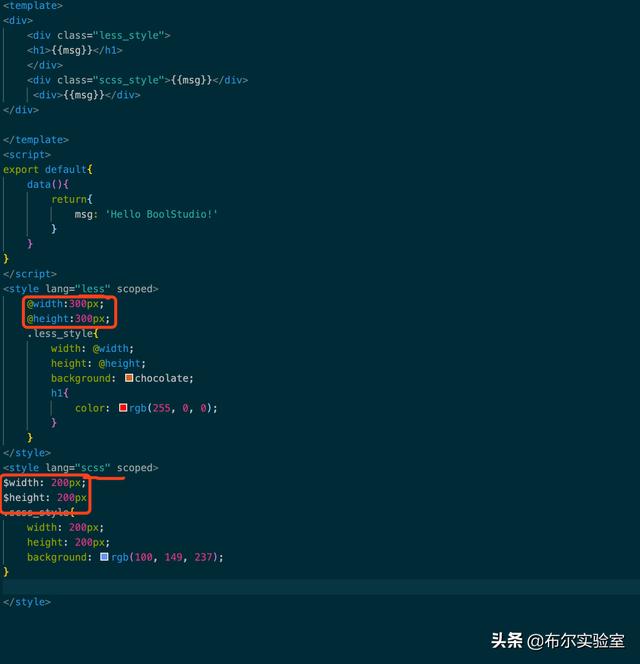Click the plain <div>{{msg}}</div> line
640x664 pixels.
(x=87, y=95)
